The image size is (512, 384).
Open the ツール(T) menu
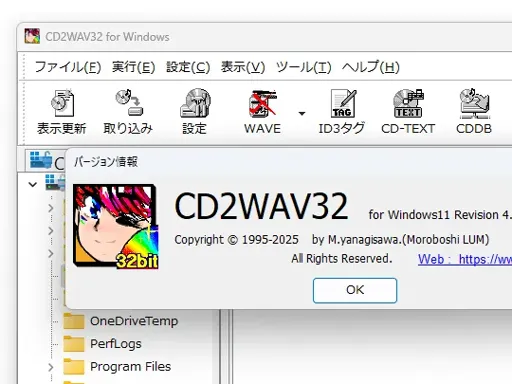point(304,67)
